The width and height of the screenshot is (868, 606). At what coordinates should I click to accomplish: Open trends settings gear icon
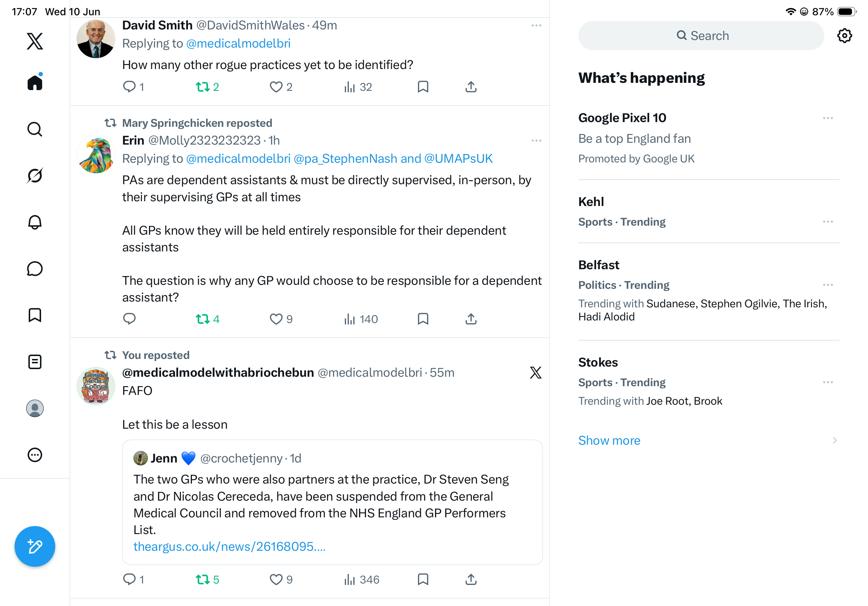[844, 36]
